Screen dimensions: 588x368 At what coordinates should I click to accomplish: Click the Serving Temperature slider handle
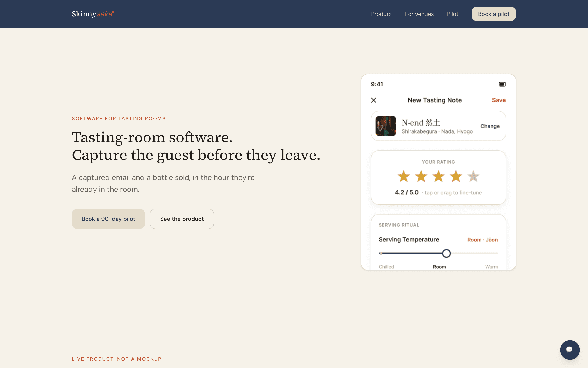(x=446, y=253)
